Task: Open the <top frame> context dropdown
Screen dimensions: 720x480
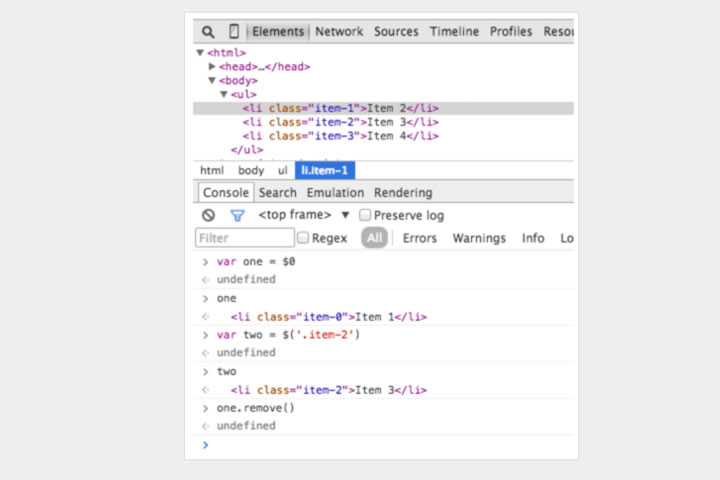Action: tap(345, 215)
